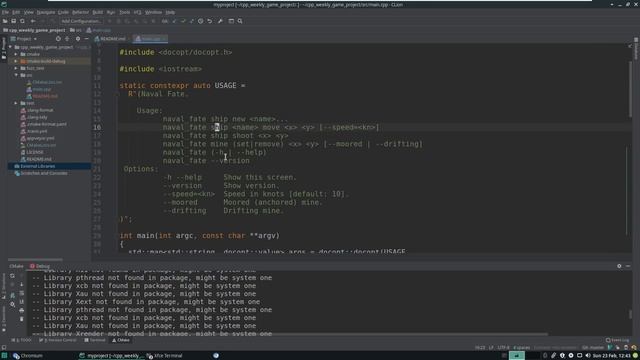Click the UTF-8 encoding status entry
The width and height of the screenshot is (640, 360).
[x=503, y=348]
